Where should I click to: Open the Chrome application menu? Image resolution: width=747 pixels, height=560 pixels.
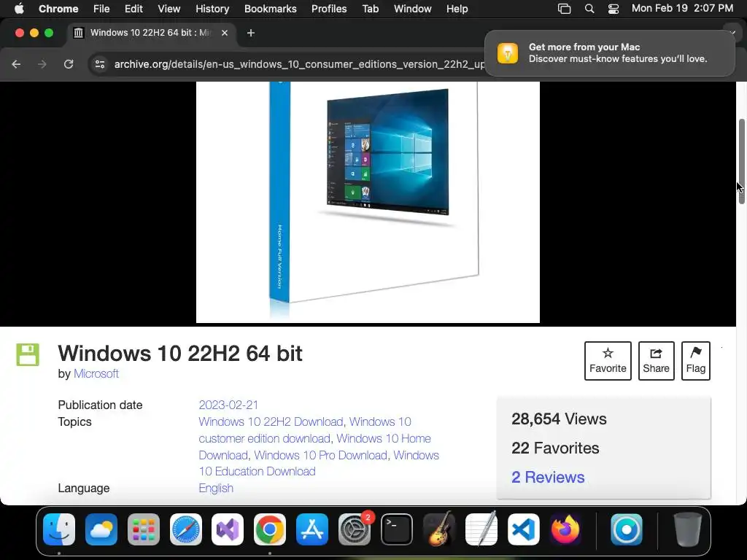pos(58,9)
